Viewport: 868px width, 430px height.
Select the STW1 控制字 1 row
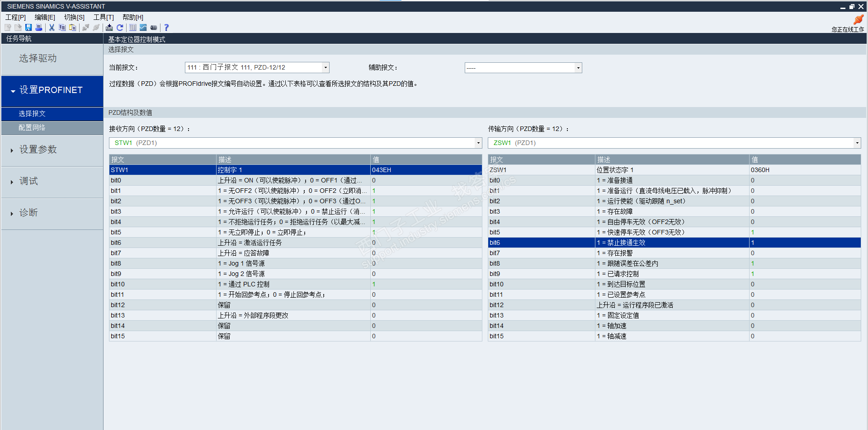(x=296, y=170)
